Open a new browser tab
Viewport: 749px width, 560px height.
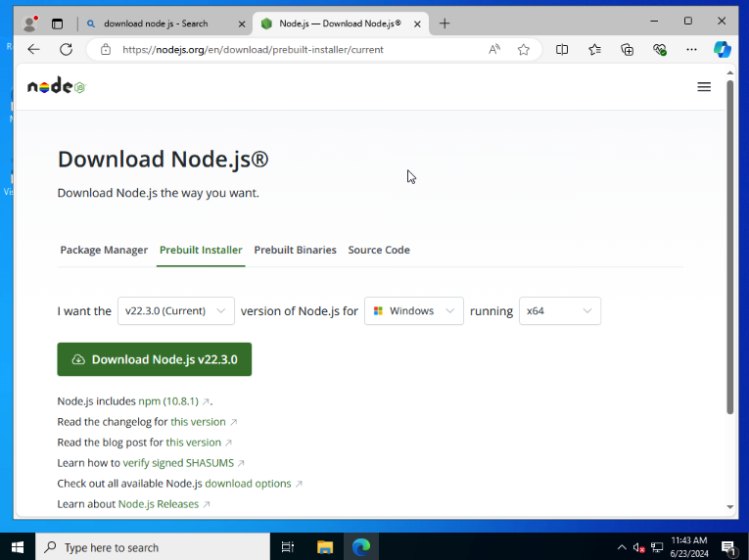tap(445, 23)
